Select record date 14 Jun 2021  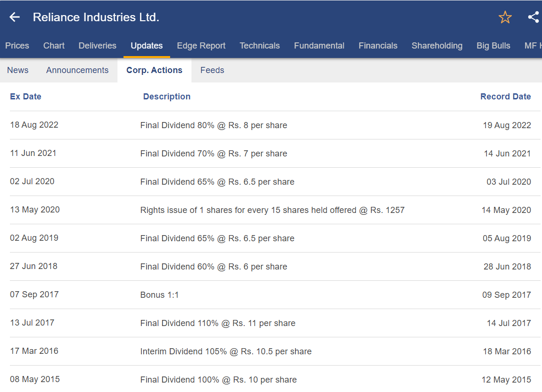click(x=507, y=154)
